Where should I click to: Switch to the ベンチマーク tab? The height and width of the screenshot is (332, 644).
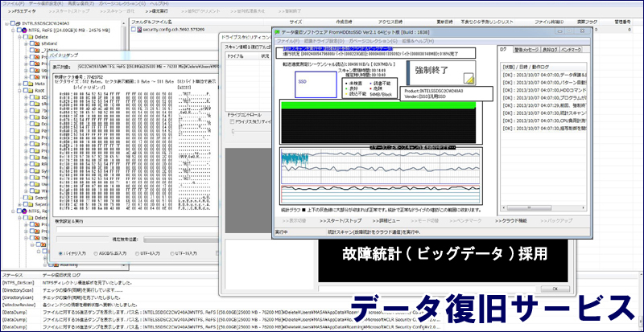click(x=571, y=50)
